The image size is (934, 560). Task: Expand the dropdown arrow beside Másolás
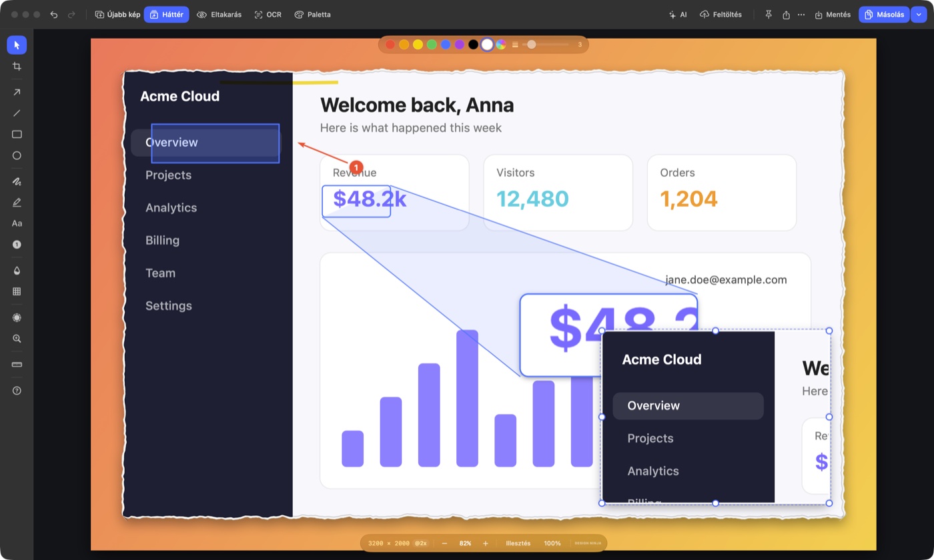[921, 15]
